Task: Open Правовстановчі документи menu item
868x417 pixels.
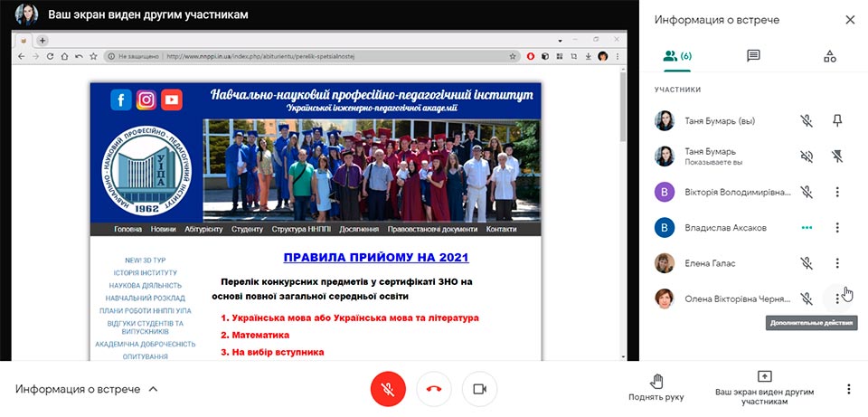Action: pos(432,229)
